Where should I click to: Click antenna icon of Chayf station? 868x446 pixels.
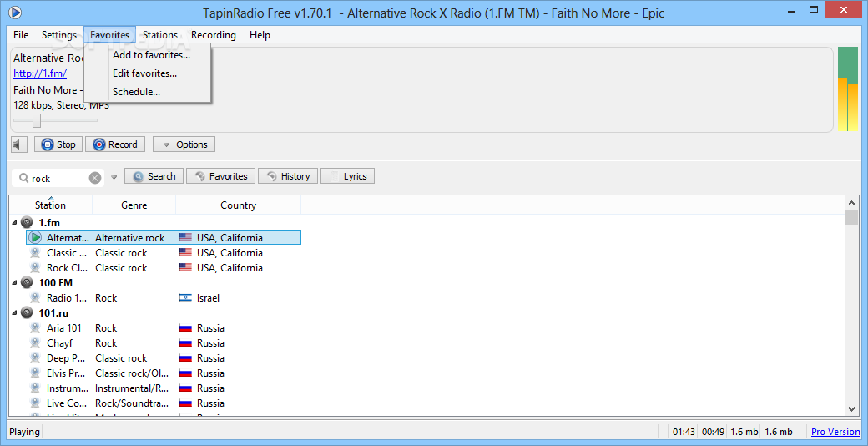tap(35, 342)
